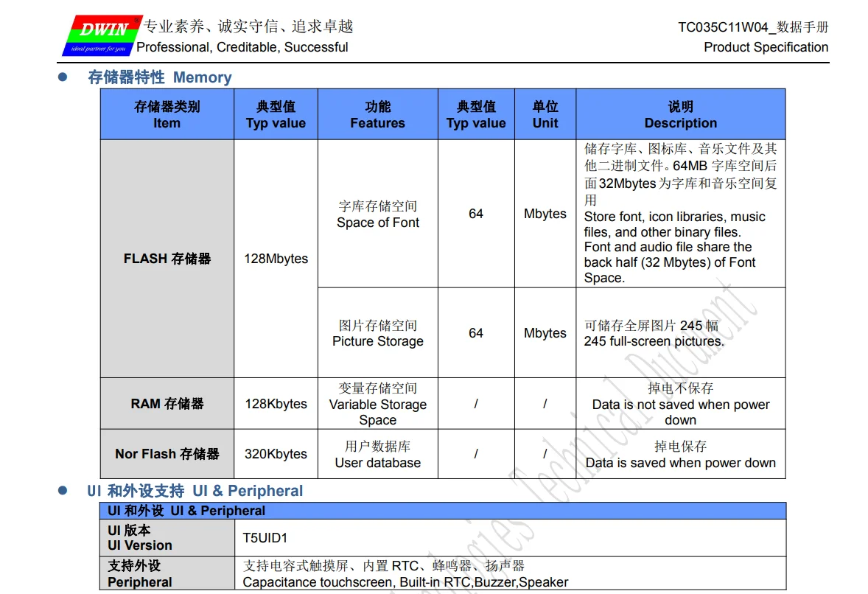The image size is (868, 594).
Task: Click the 'FLASH 存储器' row cell
Action: click(167, 259)
